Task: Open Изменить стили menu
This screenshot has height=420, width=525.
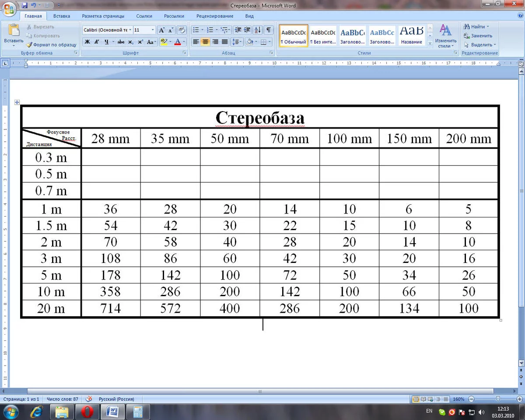Action: pos(445,36)
